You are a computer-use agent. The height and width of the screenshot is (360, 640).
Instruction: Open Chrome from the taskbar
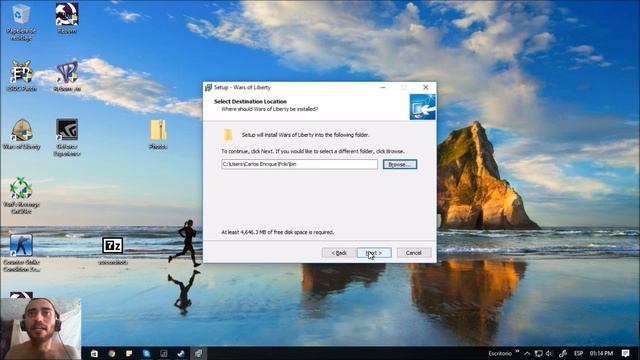(x=111, y=353)
